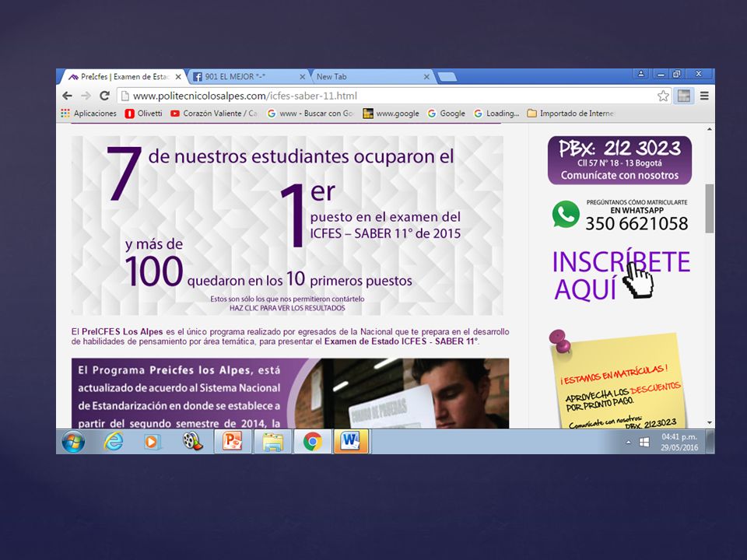Click the vertical scrollbar thumb
The image size is (747, 560).
coord(710,208)
